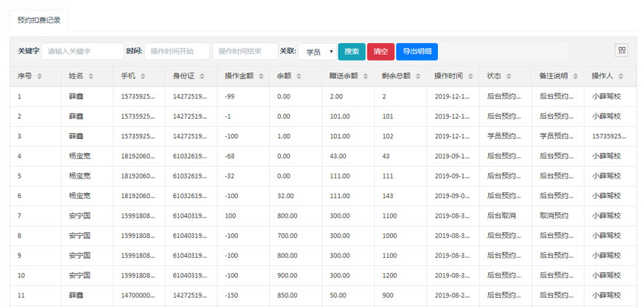Expand the 关联 学员 dropdown
The height and width of the screenshot is (308, 644).
point(317,52)
